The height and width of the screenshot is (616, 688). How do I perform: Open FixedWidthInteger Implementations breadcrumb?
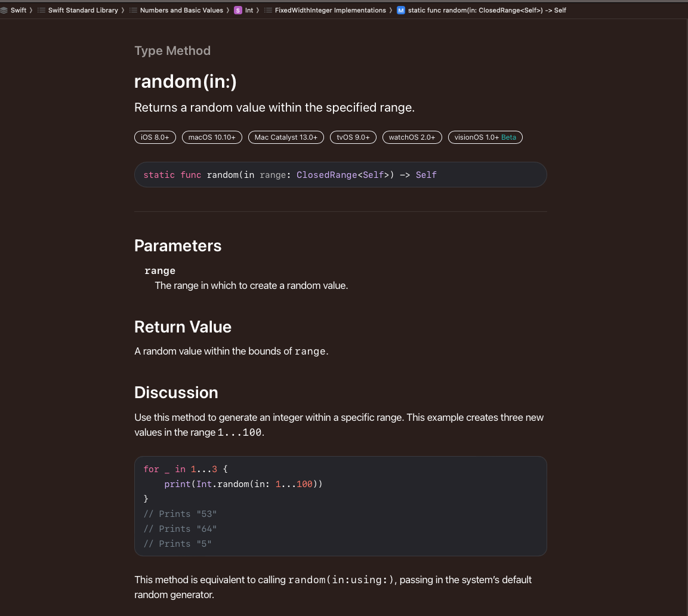(x=331, y=10)
